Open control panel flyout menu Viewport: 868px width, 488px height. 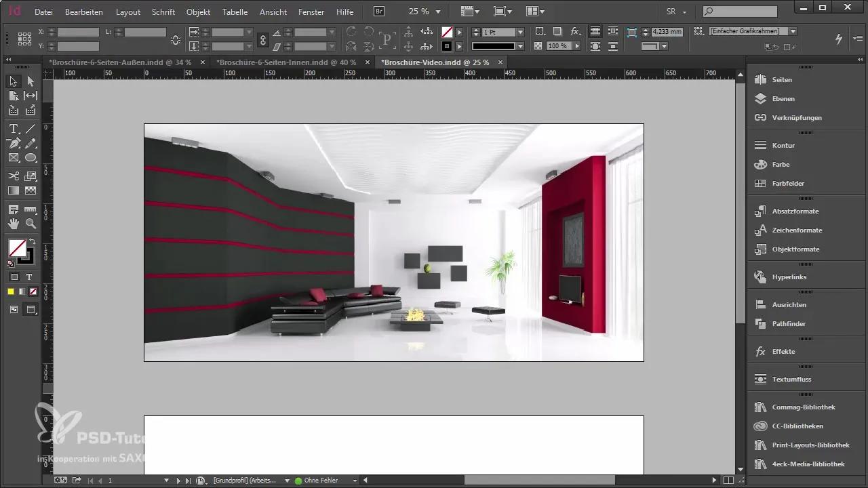click(857, 39)
